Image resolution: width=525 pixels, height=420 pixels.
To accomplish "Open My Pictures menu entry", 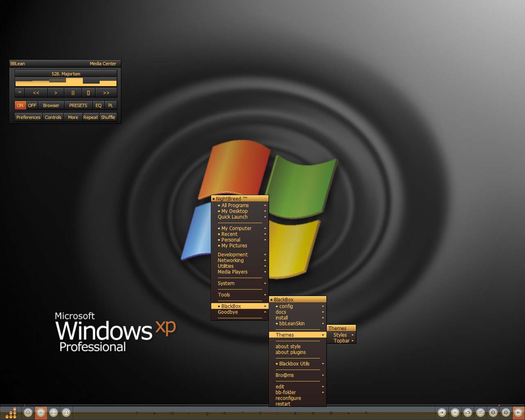I will coord(240,246).
